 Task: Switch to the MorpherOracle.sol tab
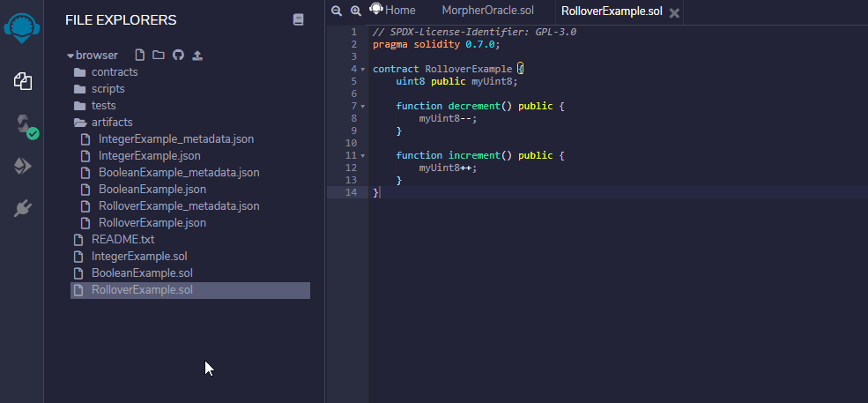(487, 11)
